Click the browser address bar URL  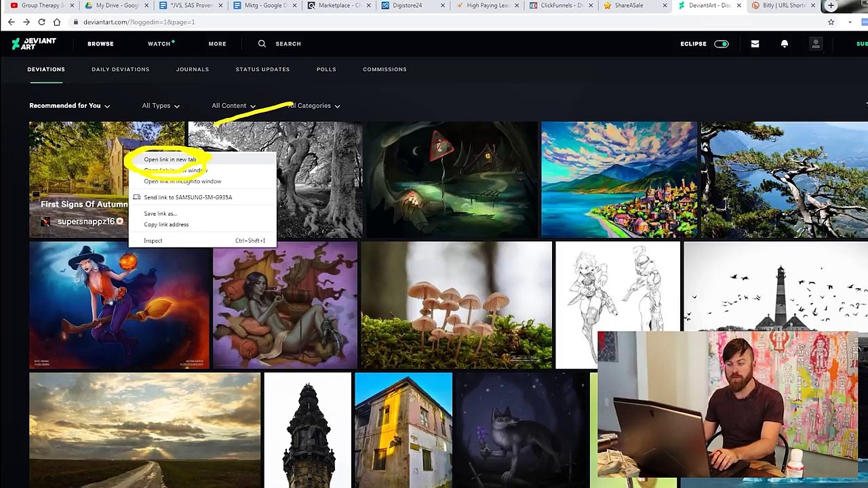pos(139,22)
